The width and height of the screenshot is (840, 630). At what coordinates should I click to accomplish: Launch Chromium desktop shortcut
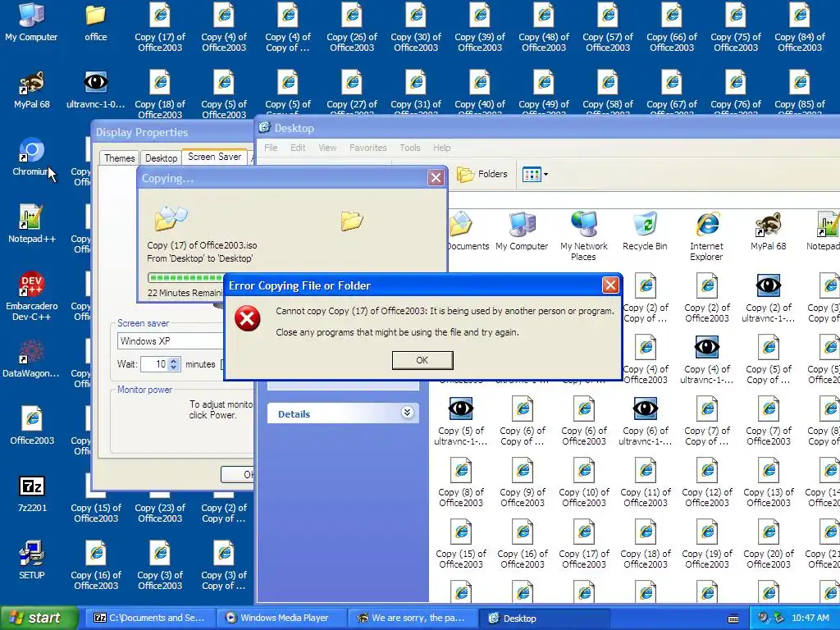(x=32, y=157)
